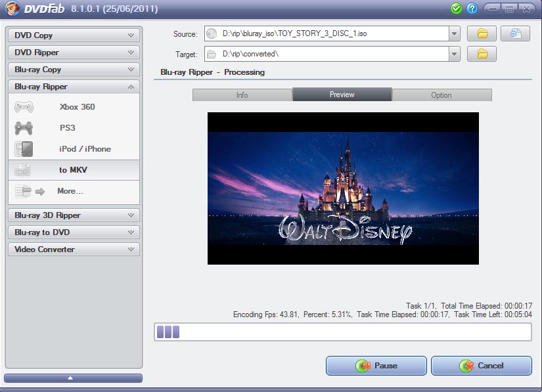
Task: Switch to the Info tab
Action: [x=242, y=95]
